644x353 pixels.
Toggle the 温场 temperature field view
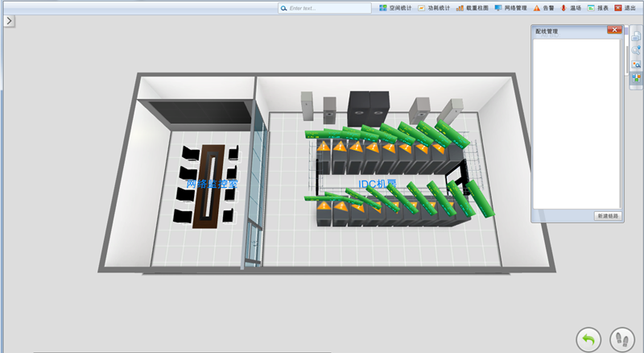coord(570,8)
